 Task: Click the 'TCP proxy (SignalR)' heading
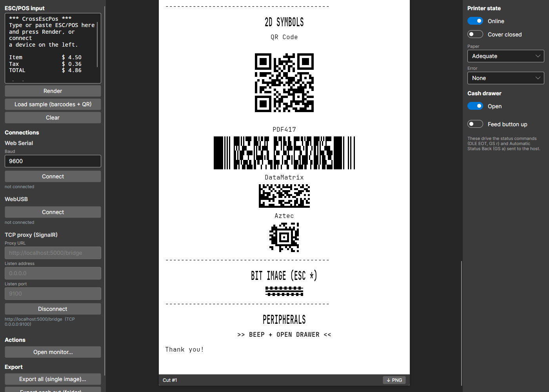pyautogui.click(x=31, y=235)
